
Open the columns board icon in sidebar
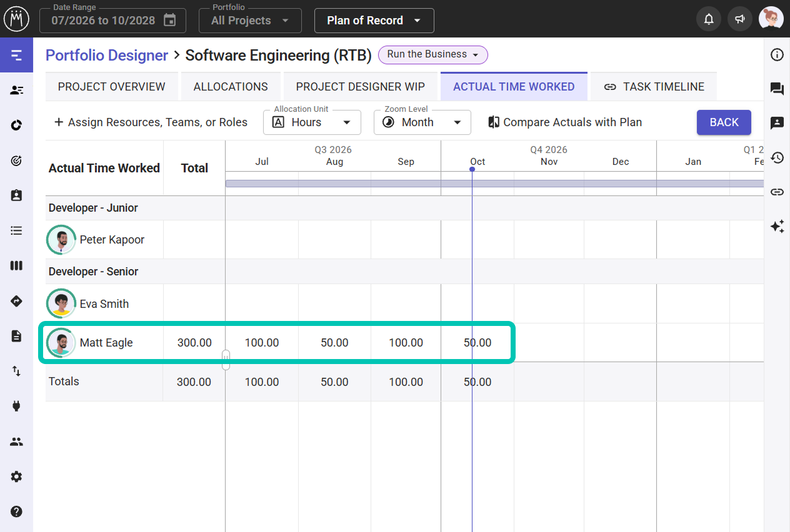(x=16, y=265)
